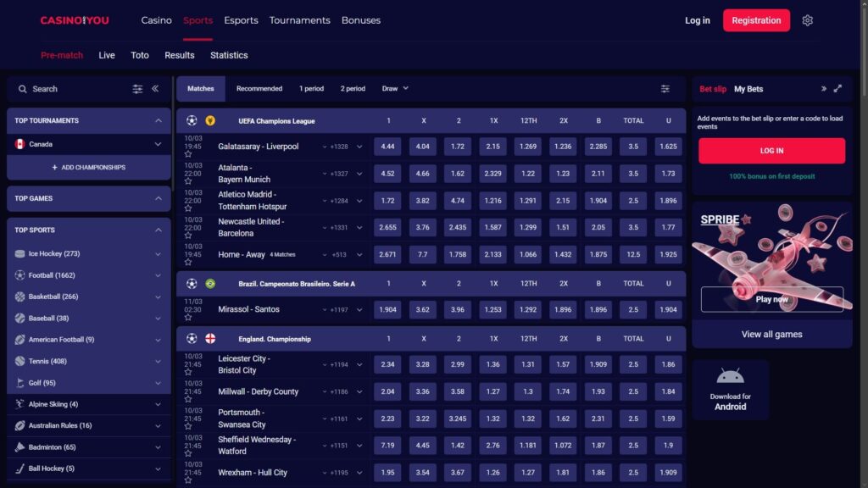The height and width of the screenshot is (488, 868).
Task: Collapse the left sidebar with double-arrow icon
Action: point(155,88)
